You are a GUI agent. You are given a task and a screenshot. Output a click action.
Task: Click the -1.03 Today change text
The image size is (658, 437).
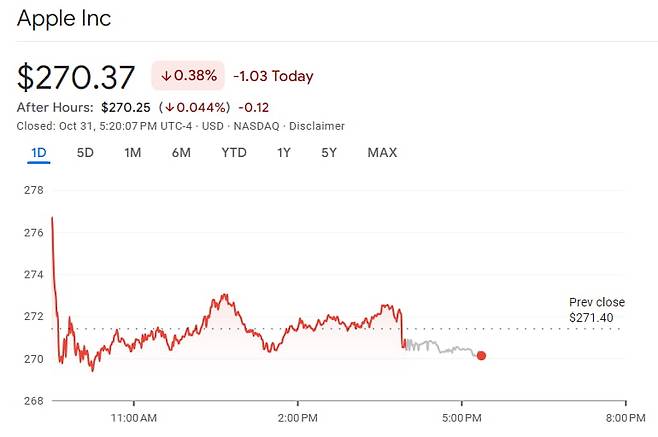click(273, 76)
